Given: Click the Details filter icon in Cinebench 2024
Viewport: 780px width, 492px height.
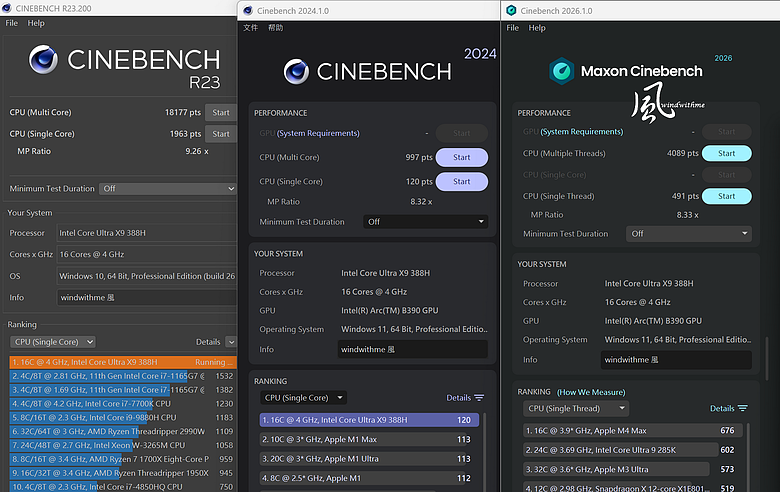Looking at the screenshot, I should click(479, 397).
